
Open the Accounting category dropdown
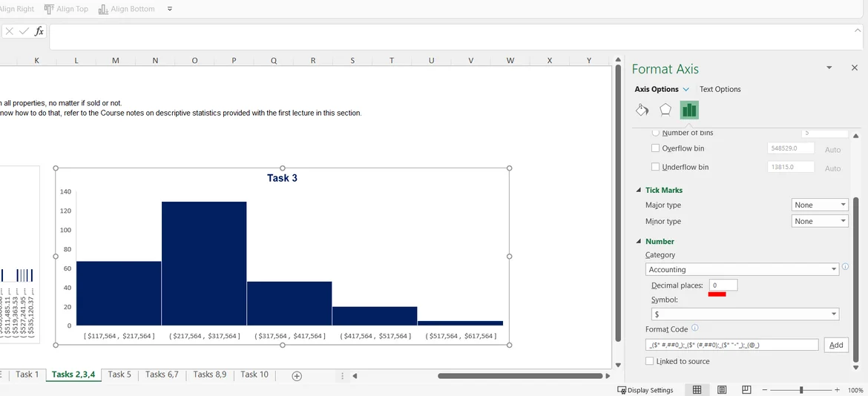tap(742, 269)
